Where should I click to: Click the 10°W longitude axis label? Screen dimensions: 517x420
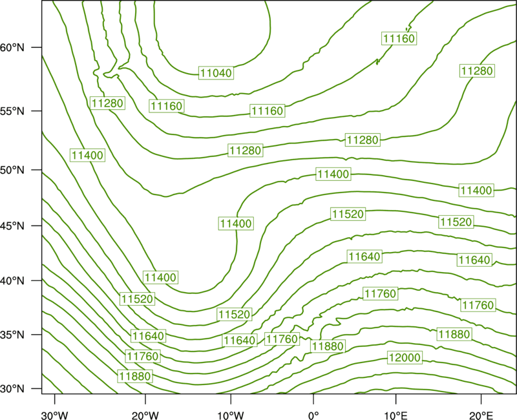coord(231,415)
